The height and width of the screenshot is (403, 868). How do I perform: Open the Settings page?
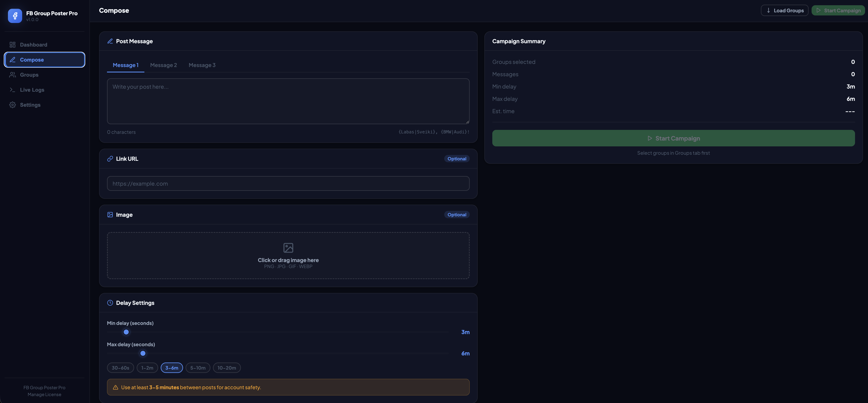45,105
